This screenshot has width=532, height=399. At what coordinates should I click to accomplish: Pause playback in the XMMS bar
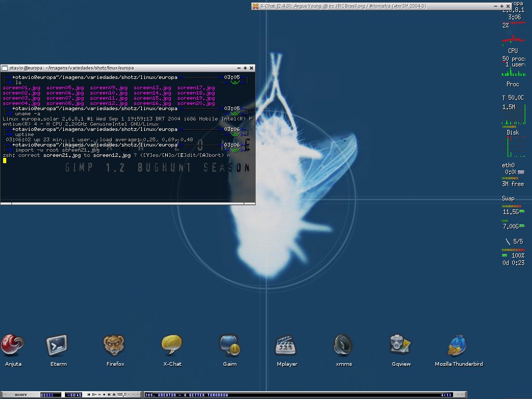coord(99,395)
